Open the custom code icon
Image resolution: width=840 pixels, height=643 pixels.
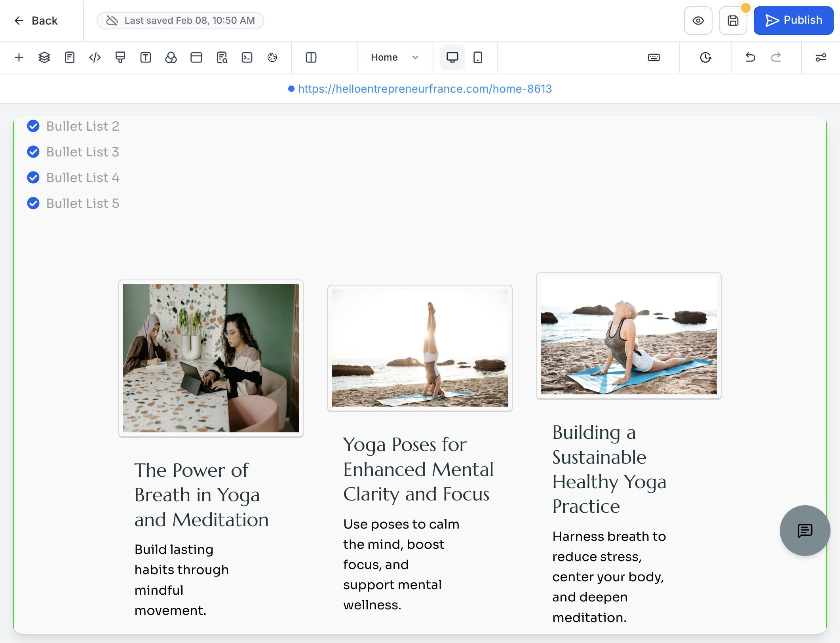point(95,57)
